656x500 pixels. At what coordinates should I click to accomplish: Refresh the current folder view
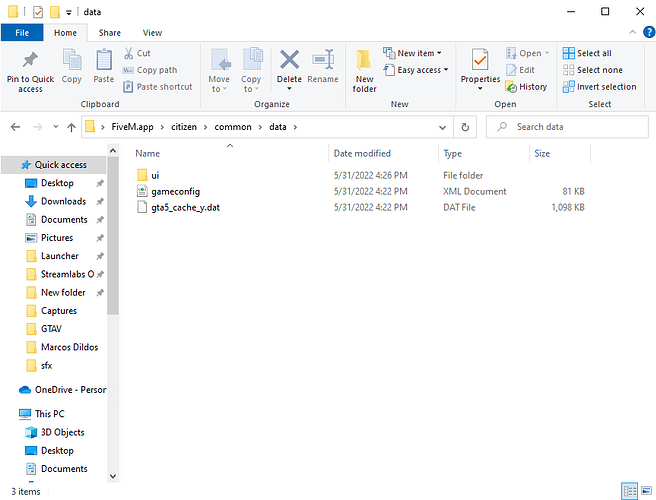point(465,127)
